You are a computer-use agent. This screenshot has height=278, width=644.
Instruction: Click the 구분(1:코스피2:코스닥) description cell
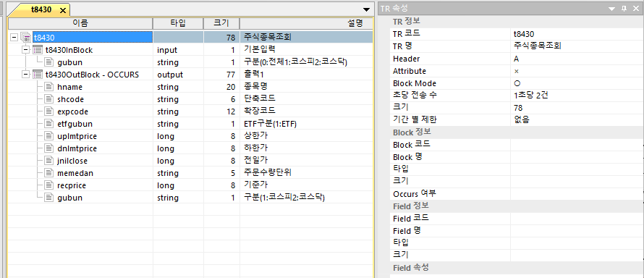(x=306, y=198)
